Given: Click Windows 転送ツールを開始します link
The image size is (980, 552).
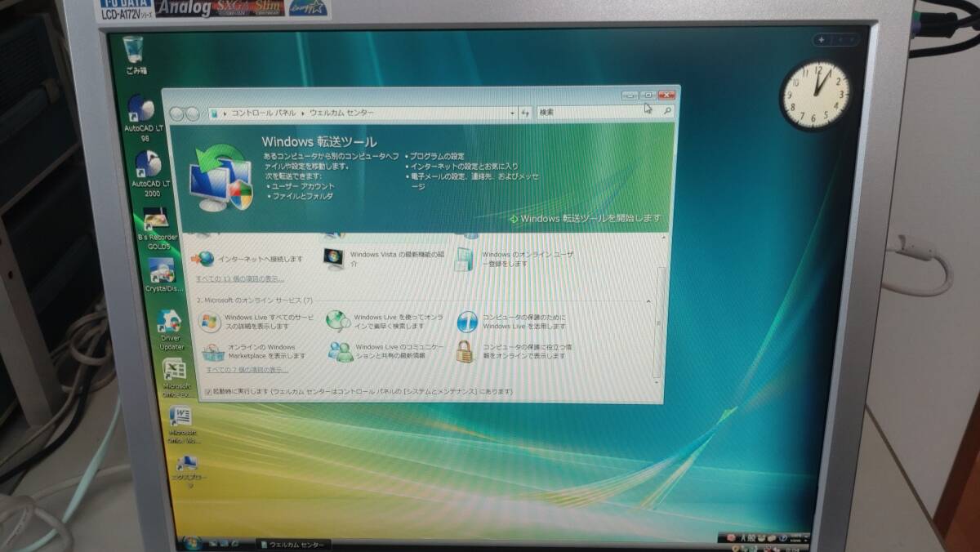Looking at the screenshot, I should (585, 218).
